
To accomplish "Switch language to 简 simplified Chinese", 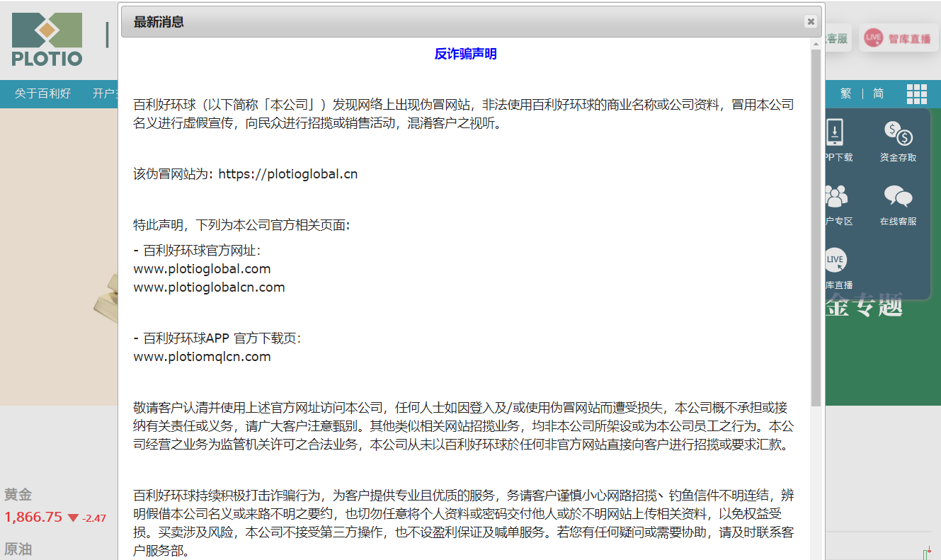I will (x=878, y=93).
